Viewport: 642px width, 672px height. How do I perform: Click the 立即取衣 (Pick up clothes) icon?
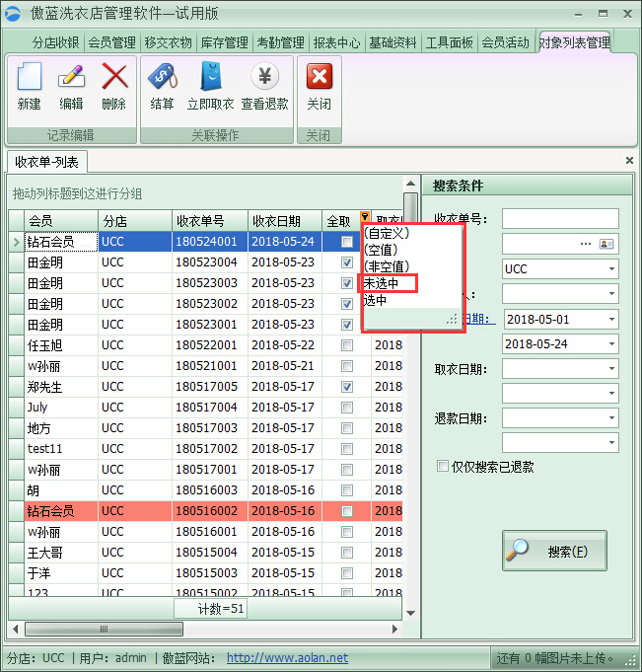click(210, 78)
